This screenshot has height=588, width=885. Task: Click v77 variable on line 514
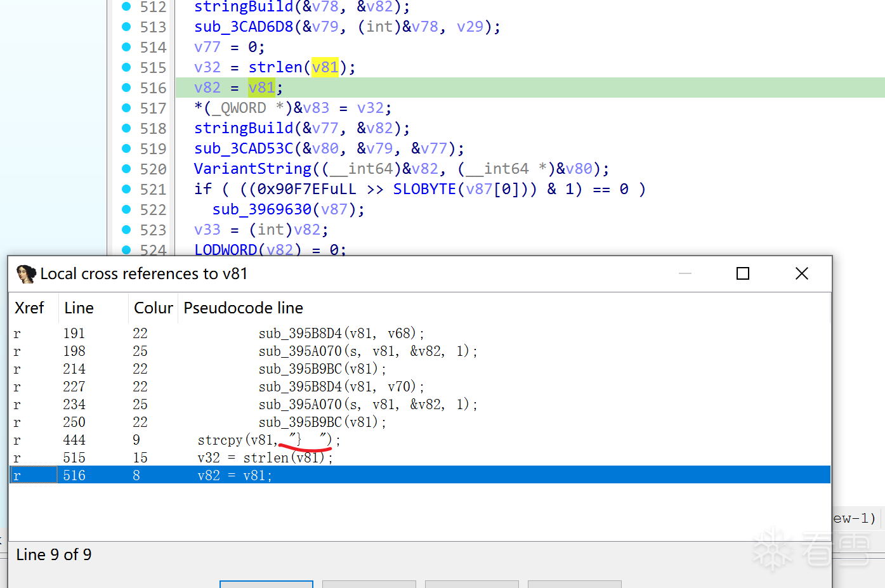207,47
